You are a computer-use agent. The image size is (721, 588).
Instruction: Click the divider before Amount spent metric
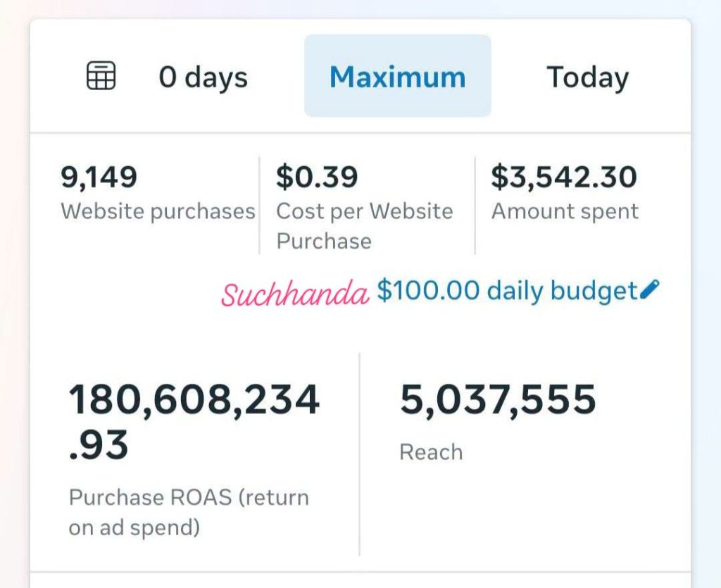[475, 205]
